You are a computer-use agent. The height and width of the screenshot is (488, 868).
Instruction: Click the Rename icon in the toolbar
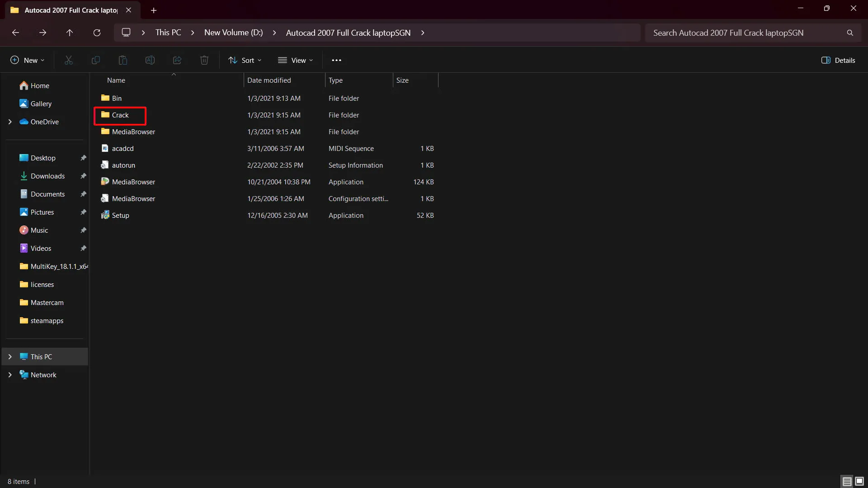tap(150, 60)
